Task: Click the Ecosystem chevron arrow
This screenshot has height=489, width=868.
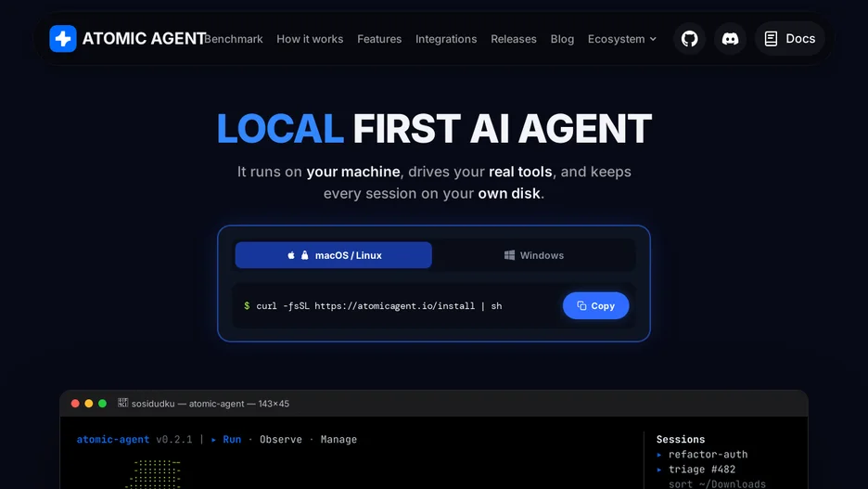Action: [x=653, y=39]
